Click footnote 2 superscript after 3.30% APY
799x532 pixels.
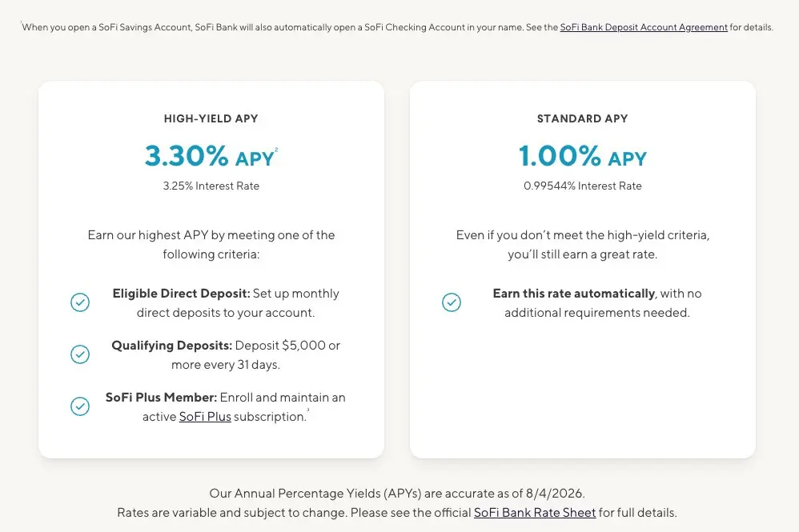click(277, 150)
